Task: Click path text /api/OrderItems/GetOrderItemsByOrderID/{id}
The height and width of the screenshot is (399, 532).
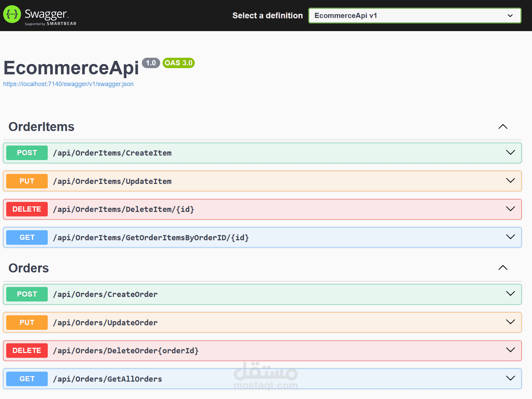Action: tap(151, 238)
